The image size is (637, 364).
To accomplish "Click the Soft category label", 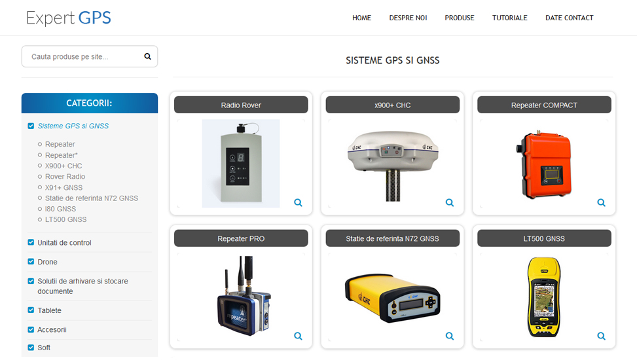I will pos(44,348).
